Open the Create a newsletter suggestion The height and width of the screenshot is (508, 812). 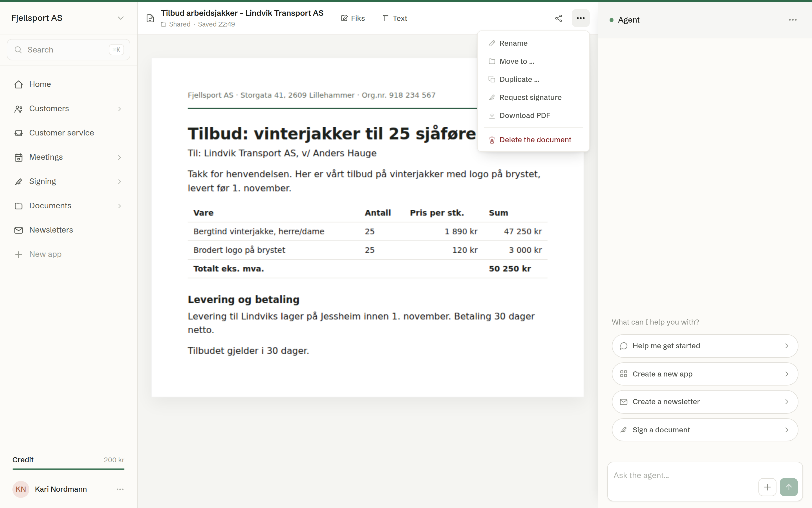pos(705,402)
